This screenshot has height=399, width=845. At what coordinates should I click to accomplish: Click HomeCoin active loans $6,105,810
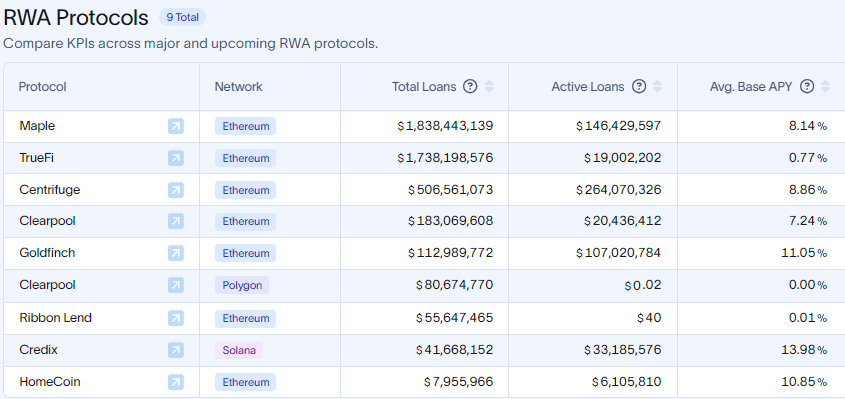627,382
